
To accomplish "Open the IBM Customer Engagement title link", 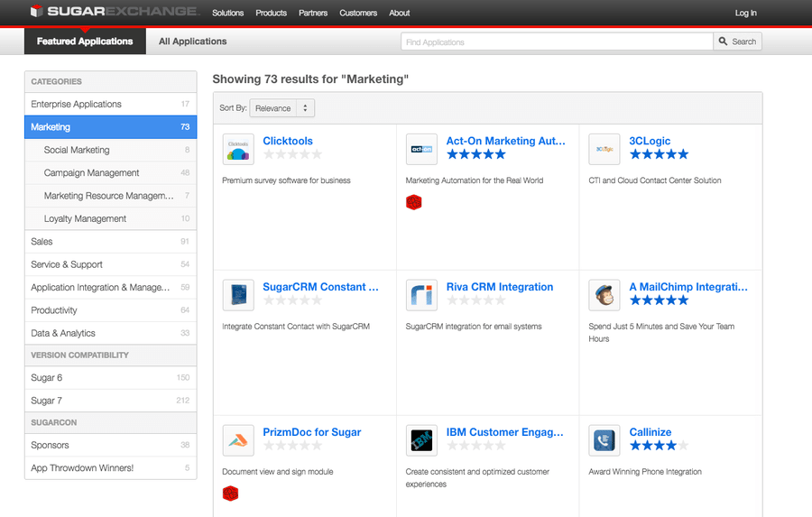I will click(x=505, y=432).
